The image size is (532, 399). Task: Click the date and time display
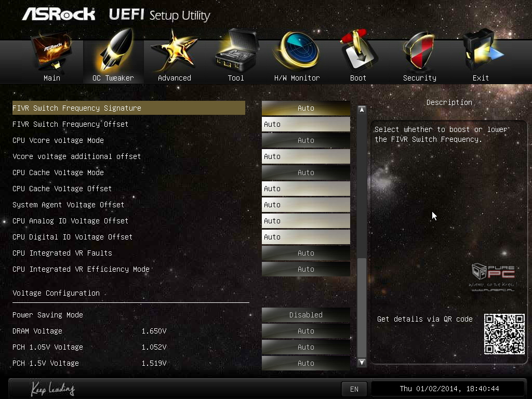pyautogui.click(x=449, y=389)
